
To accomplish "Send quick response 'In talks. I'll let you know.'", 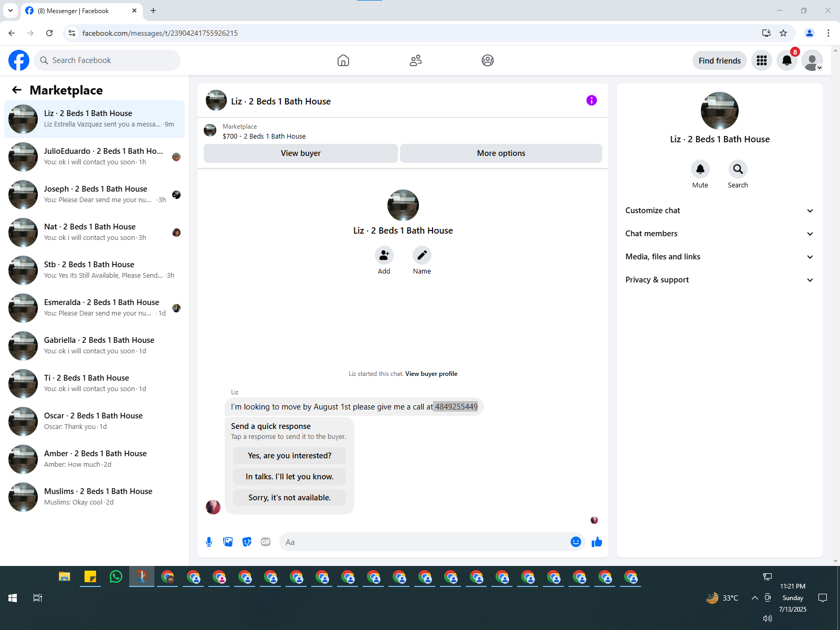I will (x=289, y=477).
